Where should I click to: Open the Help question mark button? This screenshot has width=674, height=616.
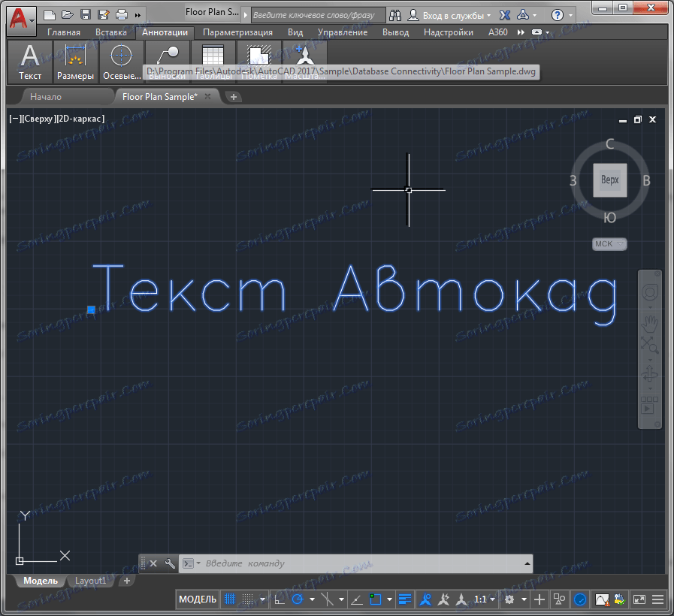[x=557, y=16]
